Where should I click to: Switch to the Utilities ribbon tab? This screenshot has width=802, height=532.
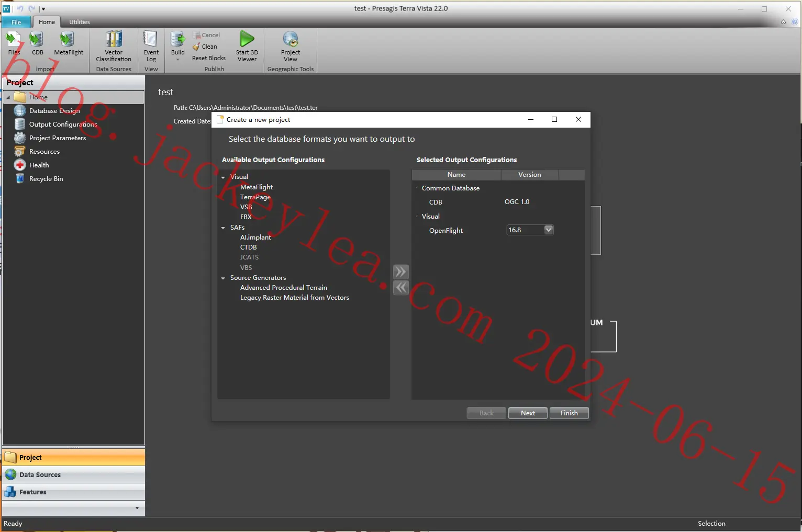click(x=80, y=22)
